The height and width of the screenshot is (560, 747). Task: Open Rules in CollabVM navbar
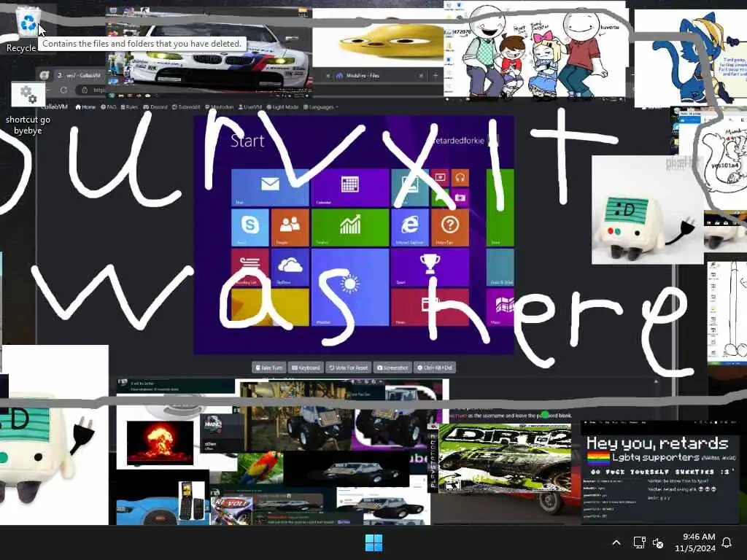pos(129,107)
